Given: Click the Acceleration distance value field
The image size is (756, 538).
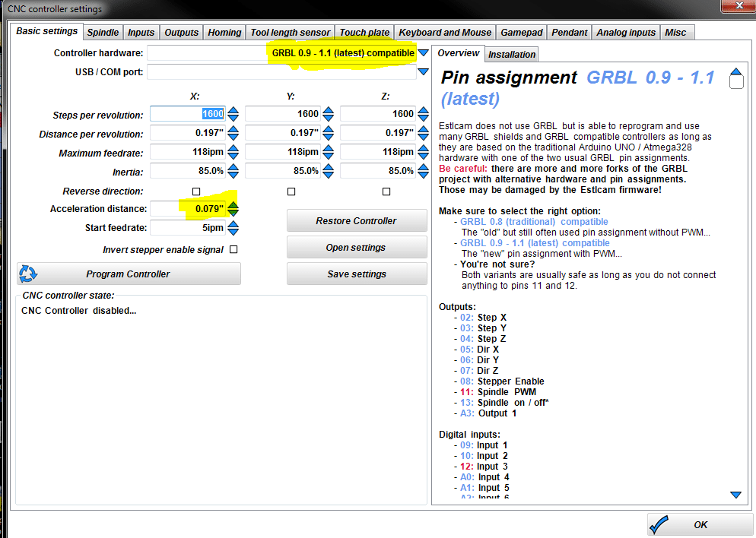Looking at the screenshot, I should (188, 208).
